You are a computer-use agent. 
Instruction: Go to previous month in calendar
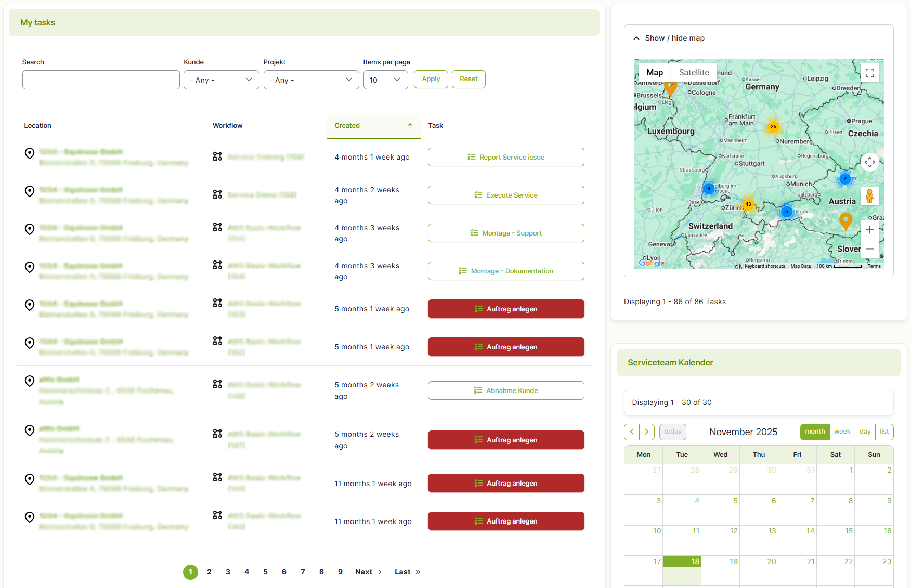pyautogui.click(x=632, y=432)
